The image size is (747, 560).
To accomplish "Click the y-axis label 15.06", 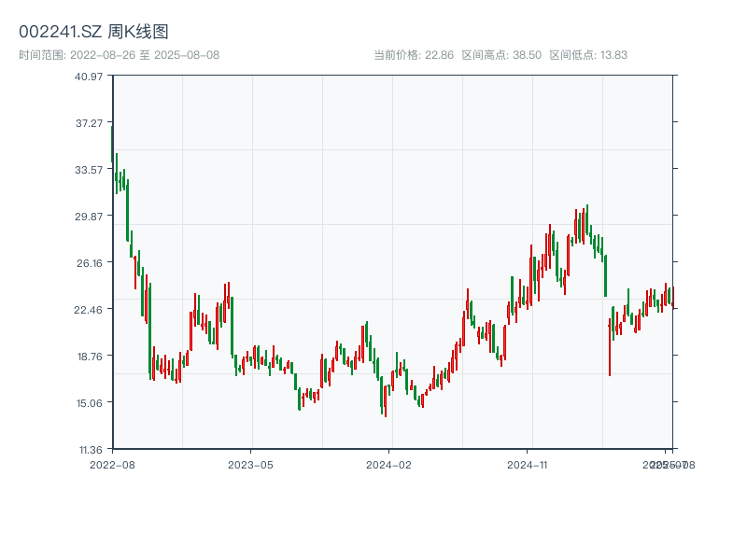I will 90,403.
